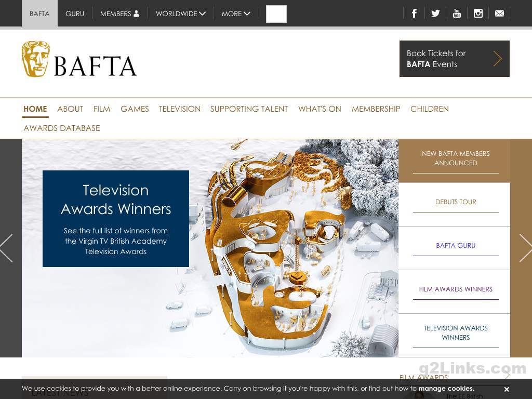Open the Supporting Talent navigation item
The width and height of the screenshot is (532, 399).
pos(249,109)
